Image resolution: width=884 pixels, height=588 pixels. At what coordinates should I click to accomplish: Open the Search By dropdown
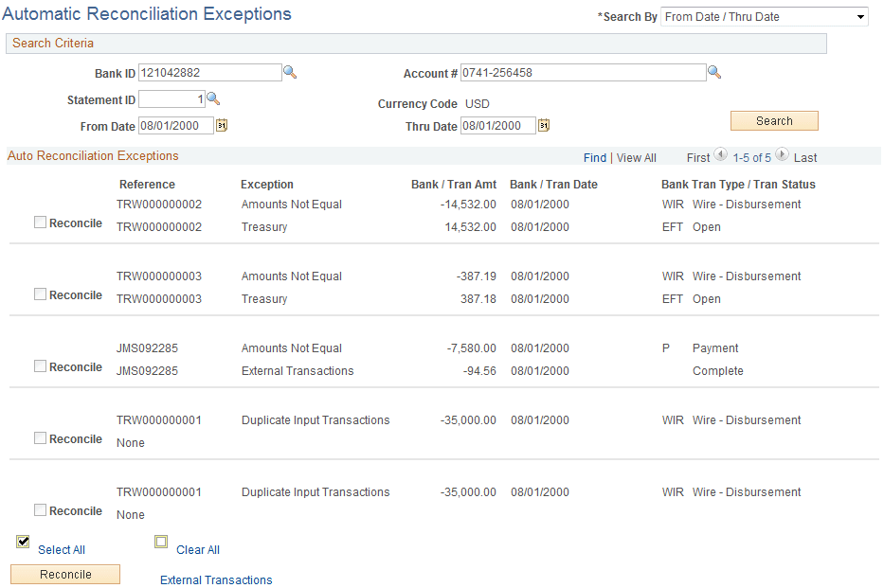764,16
